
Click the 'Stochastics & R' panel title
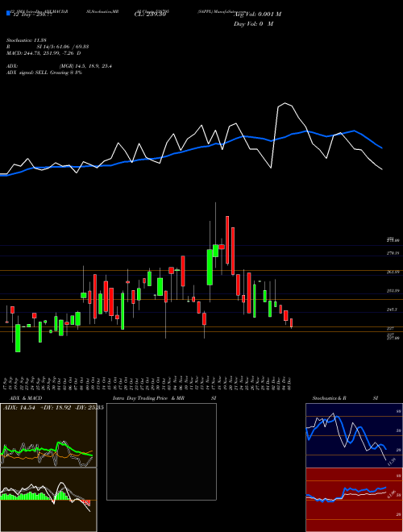pyautogui.click(x=330, y=398)
